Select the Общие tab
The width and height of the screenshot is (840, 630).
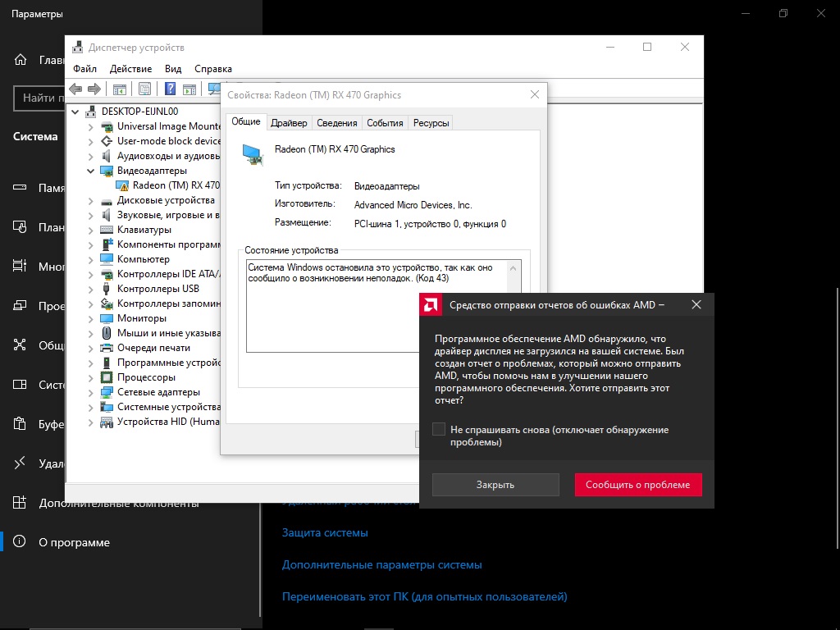pos(246,121)
